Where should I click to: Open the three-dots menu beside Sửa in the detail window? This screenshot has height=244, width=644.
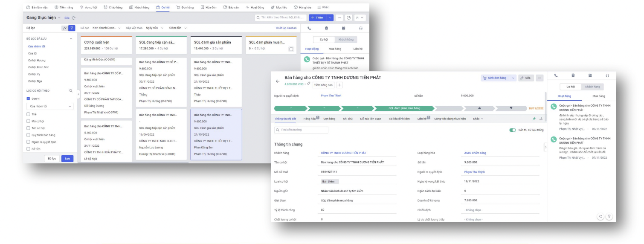point(540,78)
